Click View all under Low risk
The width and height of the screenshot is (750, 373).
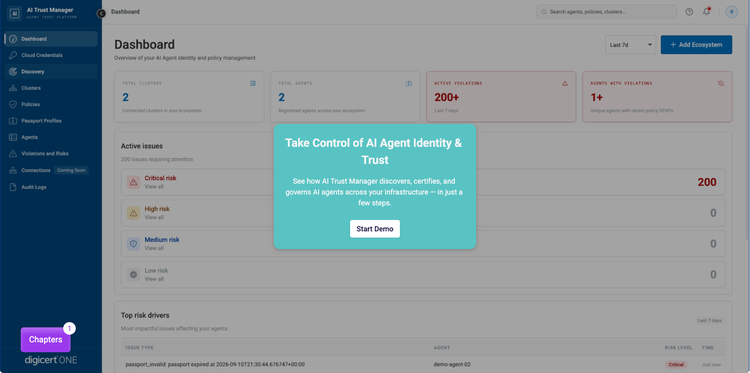point(154,279)
